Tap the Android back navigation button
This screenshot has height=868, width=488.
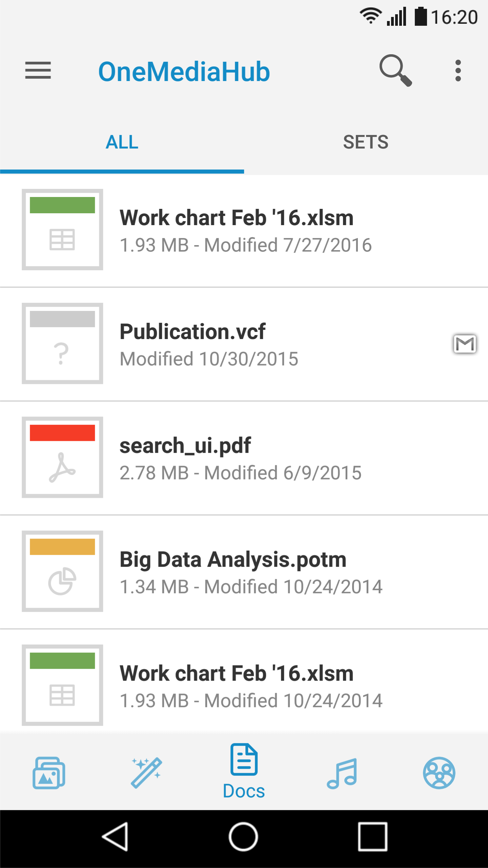click(115, 836)
